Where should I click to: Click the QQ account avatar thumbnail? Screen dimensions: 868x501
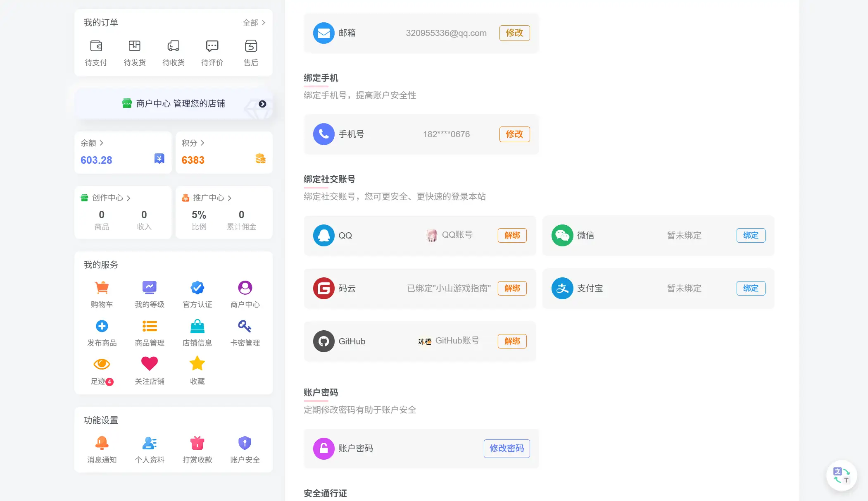(432, 235)
